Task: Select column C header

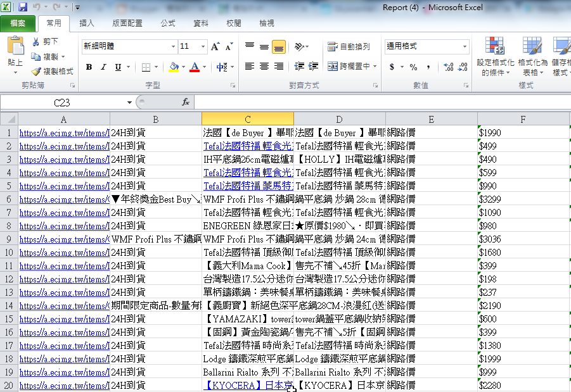Action: [248, 120]
